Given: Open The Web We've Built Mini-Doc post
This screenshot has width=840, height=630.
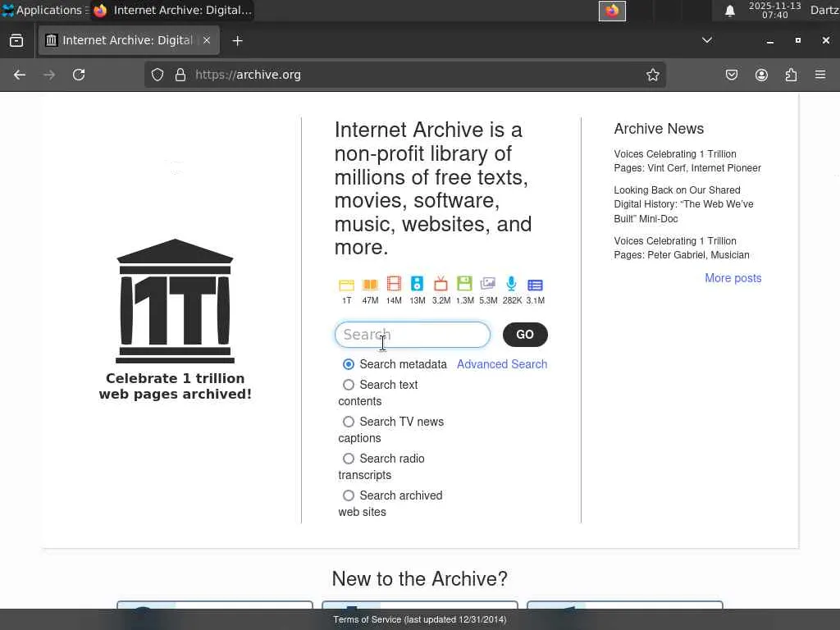Looking at the screenshot, I should click(683, 204).
